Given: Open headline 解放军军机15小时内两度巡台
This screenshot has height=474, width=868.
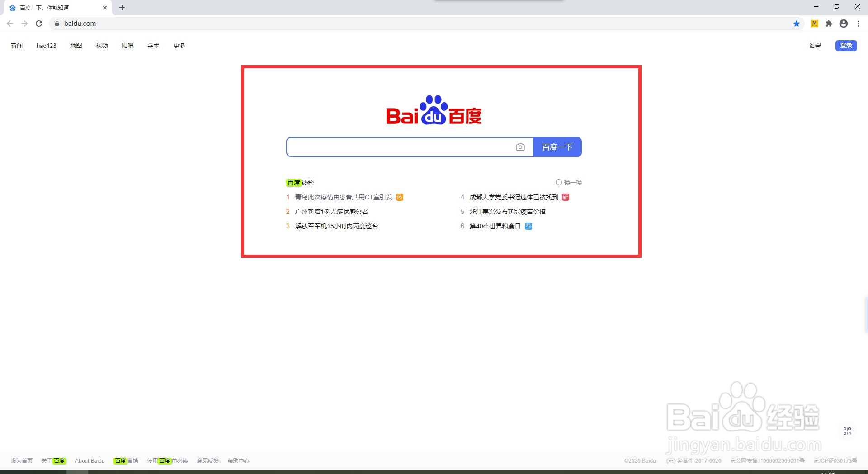Looking at the screenshot, I should (x=336, y=226).
